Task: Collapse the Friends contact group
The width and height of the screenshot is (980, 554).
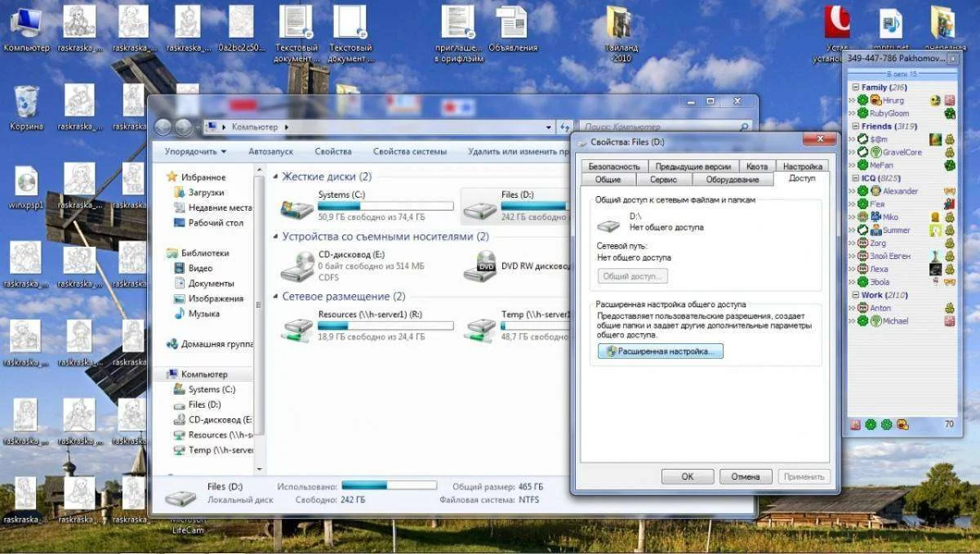Action: click(855, 127)
